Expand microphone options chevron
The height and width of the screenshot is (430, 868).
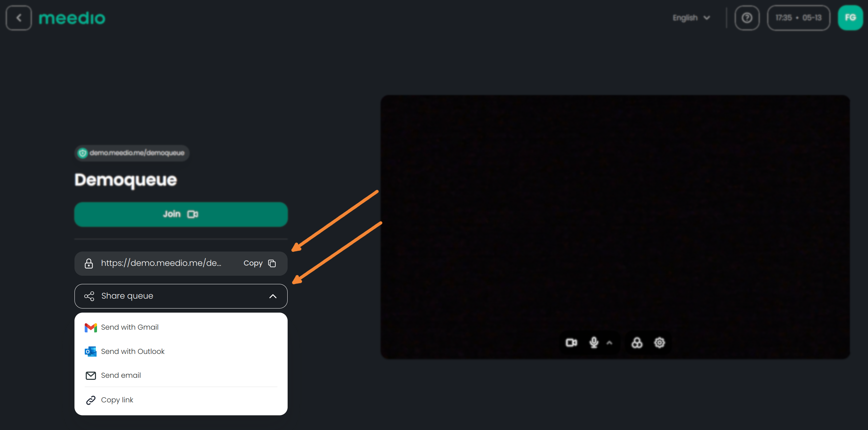[x=609, y=343]
